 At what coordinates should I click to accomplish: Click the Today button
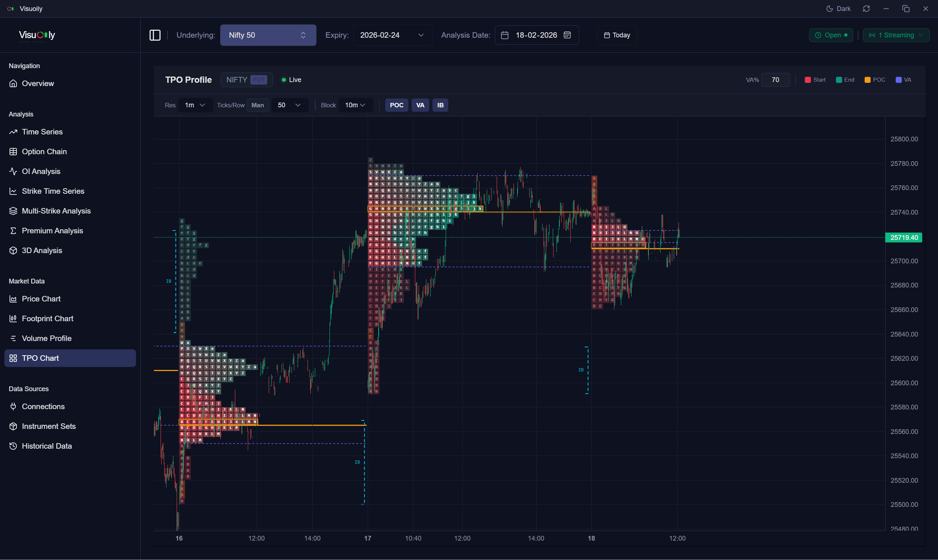pos(616,35)
